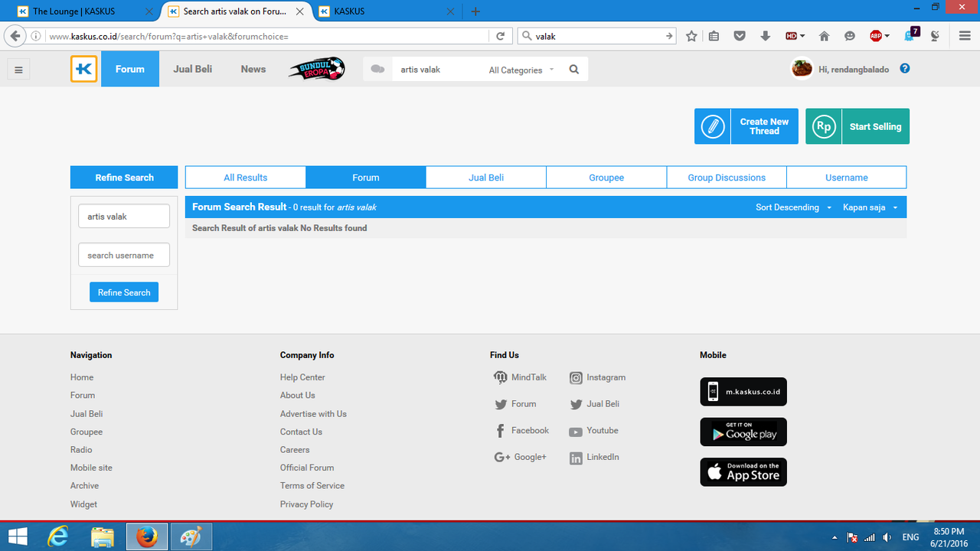Click the search username input field
The image size is (980, 551).
(124, 255)
